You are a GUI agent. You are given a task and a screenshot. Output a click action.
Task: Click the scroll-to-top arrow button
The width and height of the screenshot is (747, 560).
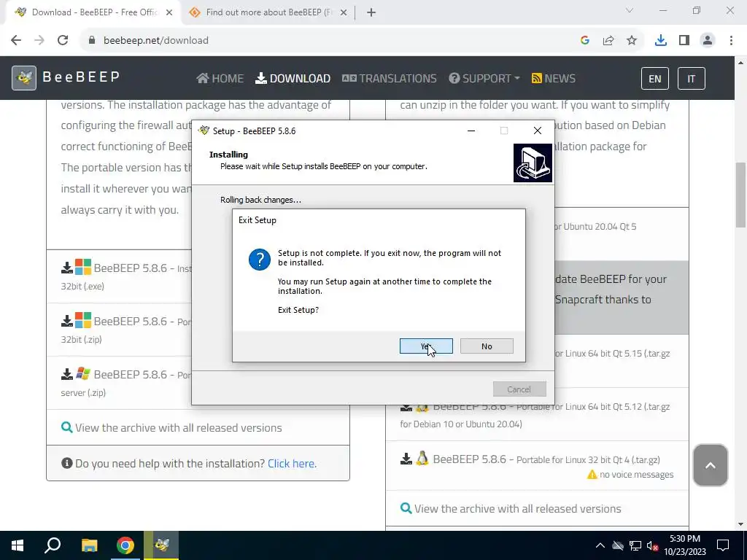710,465
